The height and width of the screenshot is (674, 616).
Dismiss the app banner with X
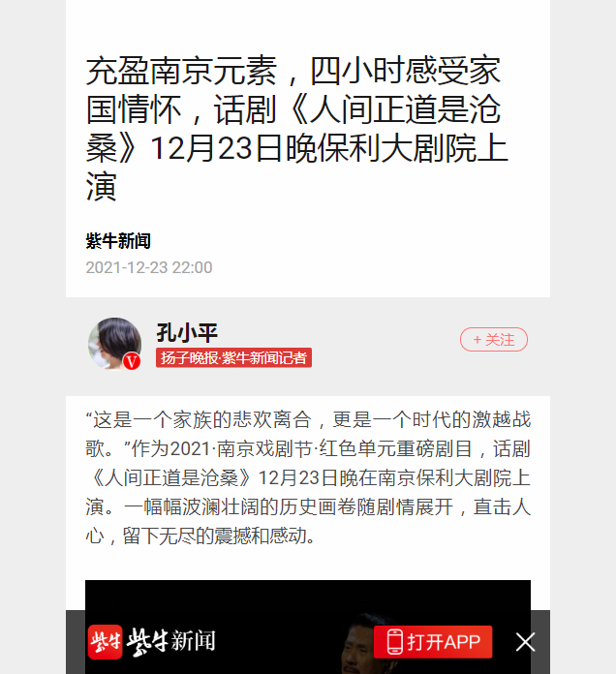[x=525, y=642]
